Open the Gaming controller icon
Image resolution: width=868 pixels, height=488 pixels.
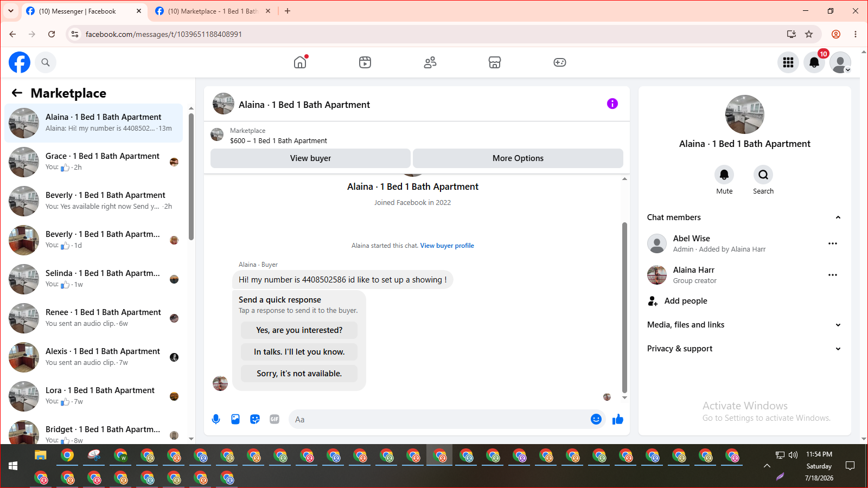560,62
